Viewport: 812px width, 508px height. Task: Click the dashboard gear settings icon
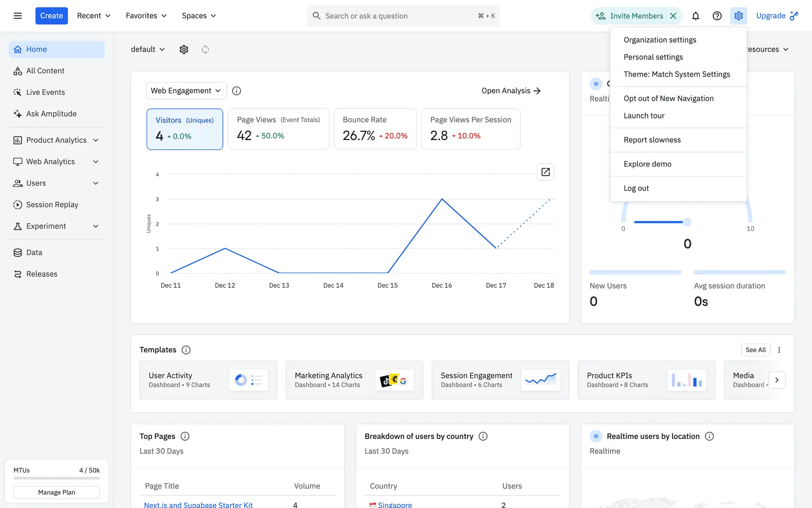tap(184, 50)
